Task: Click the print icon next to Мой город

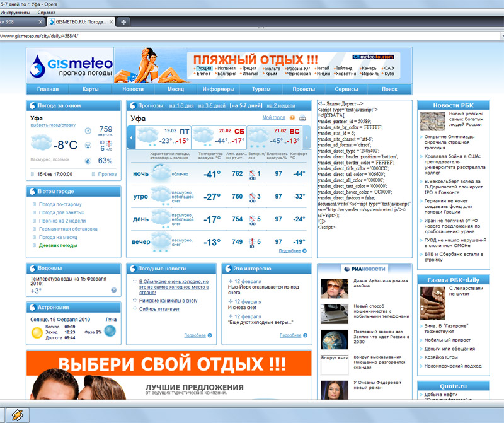Action: tap(302, 118)
